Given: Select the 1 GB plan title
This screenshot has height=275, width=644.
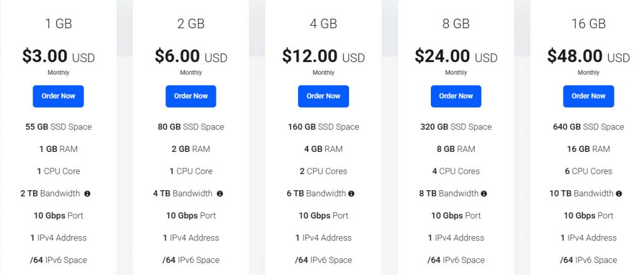Looking at the screenshot, I should point(58,24).
